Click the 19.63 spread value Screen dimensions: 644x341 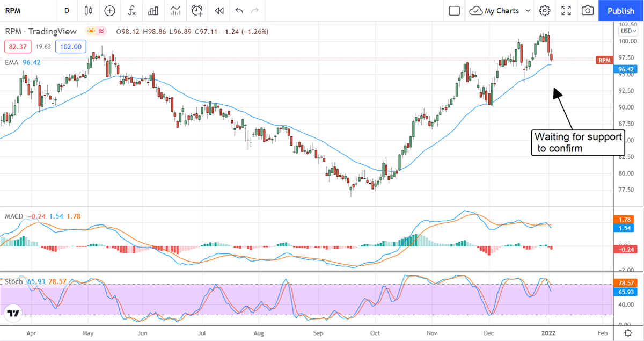[43, 47]
